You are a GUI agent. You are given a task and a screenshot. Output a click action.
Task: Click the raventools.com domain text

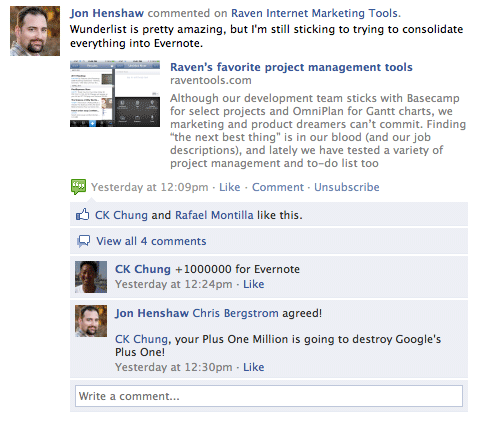[x=211, y=80]
